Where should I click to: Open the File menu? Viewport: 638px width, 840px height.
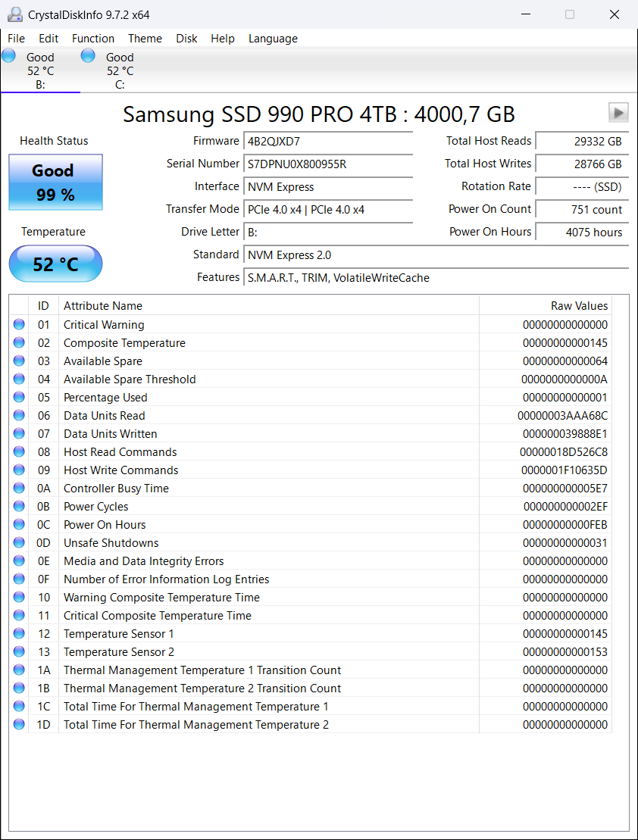16,39
